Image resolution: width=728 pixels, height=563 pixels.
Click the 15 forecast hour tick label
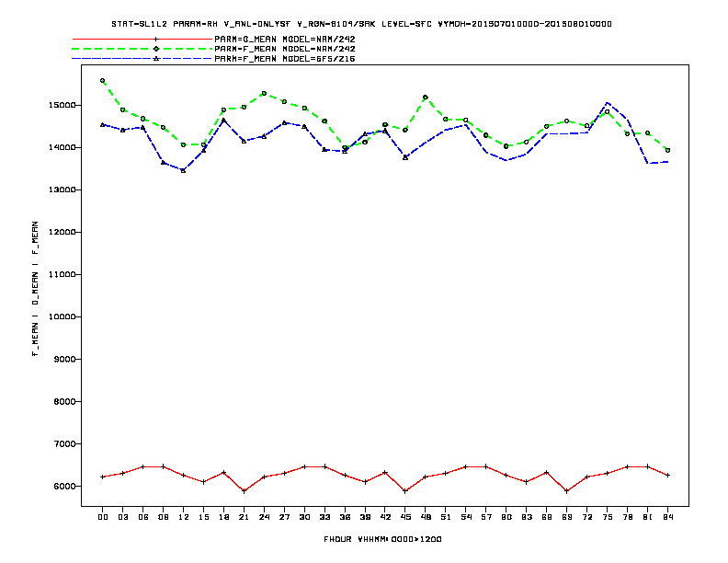pyautogui.click(x=203, y=517)
